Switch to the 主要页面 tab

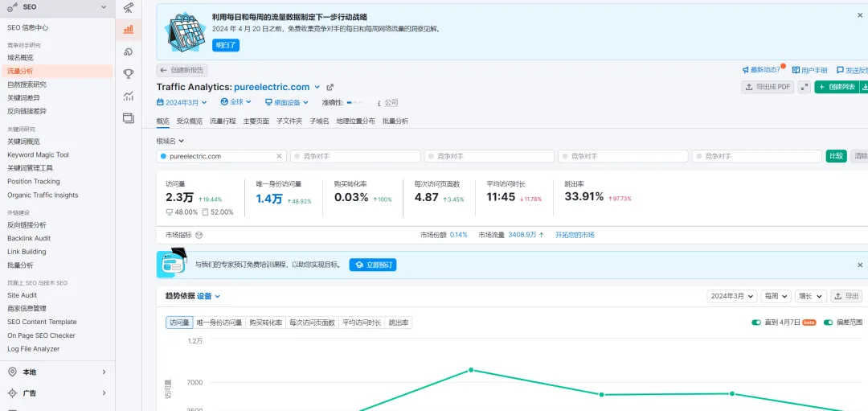pos(256,121)
